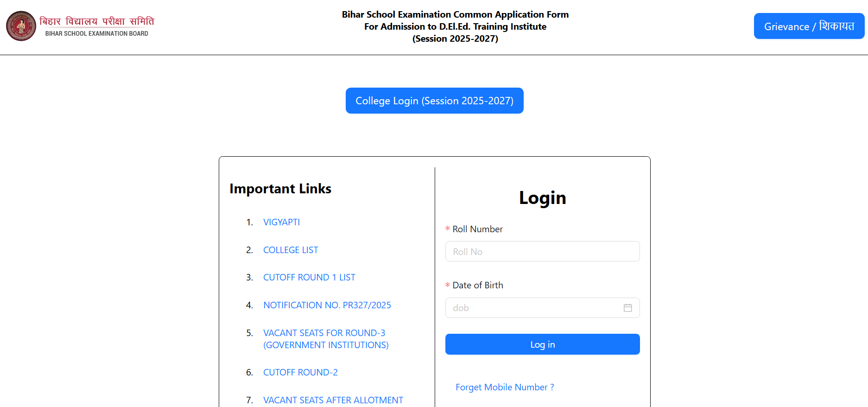The height and width of the screenshot is (407, 868).
Task: Open the COLLEGE LIST link
Action: (291, 250)
